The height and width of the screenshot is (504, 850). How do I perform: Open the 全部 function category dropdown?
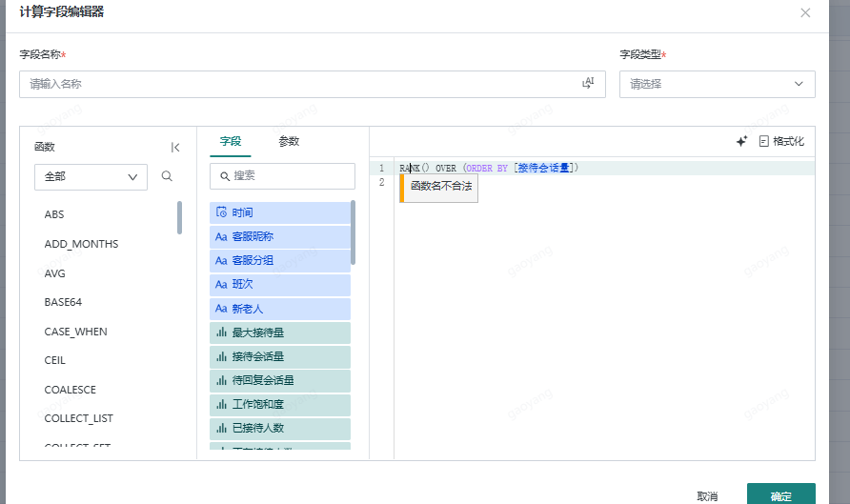point(91,177)
